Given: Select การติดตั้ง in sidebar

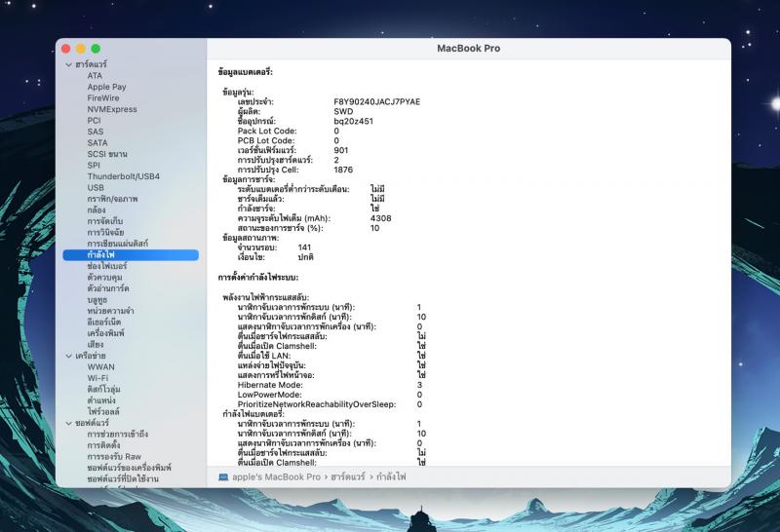Looking at the screenshot, I should (x=103, y=445).
